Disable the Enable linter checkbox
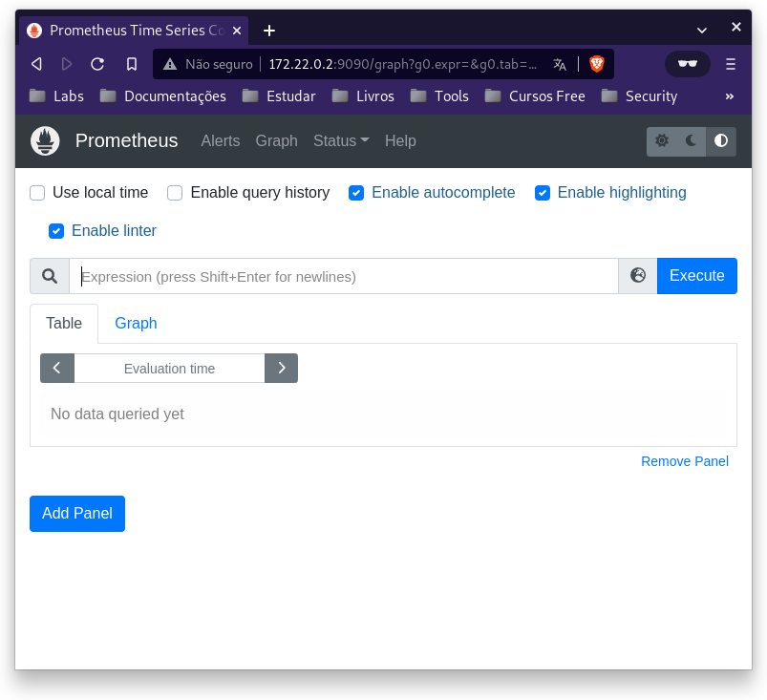 tap(56, 231)
